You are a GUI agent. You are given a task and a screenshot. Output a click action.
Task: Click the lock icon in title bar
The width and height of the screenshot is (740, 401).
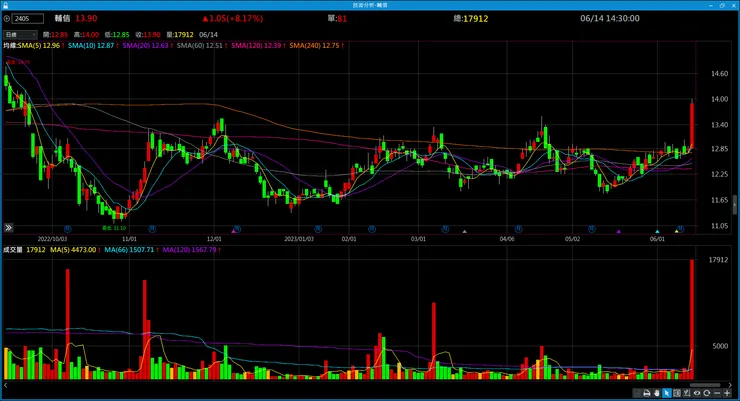5,5
